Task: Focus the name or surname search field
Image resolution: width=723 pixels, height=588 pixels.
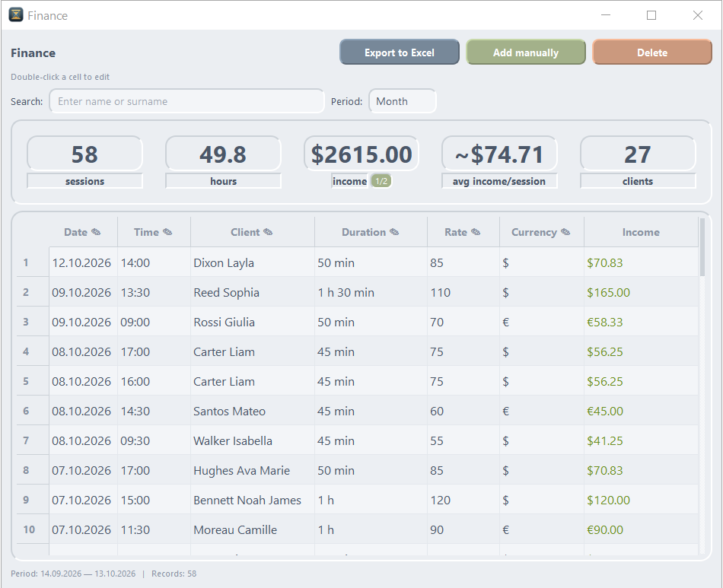Action: pos(186,101)
